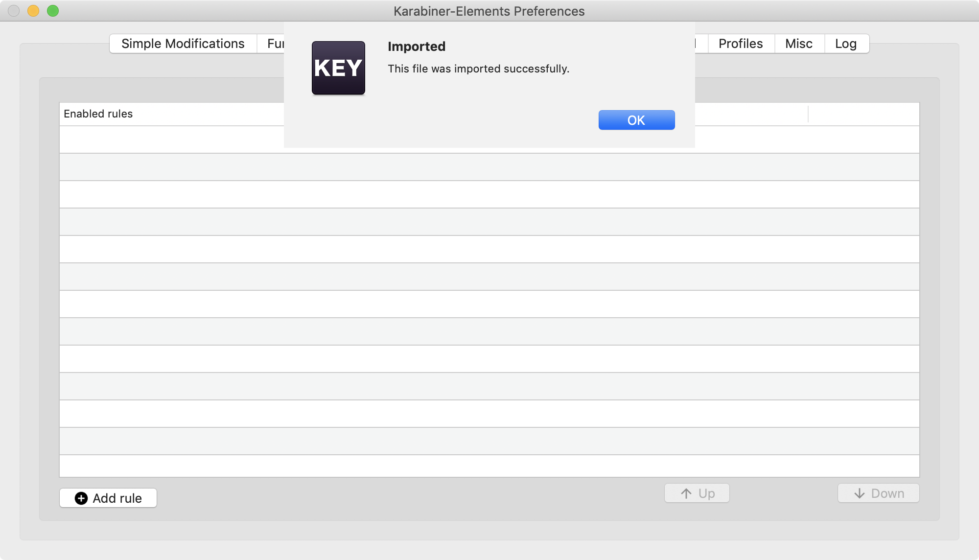The image size is (979, 560).
Task: Click the disabled Up button
Action: tap(696, 493)
